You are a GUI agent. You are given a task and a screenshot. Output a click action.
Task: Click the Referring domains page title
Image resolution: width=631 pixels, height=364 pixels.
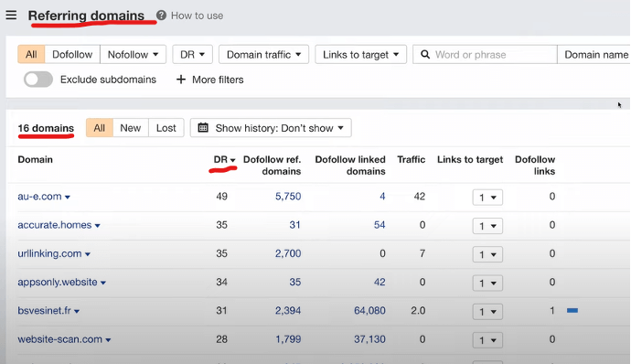tap(86, 16)
